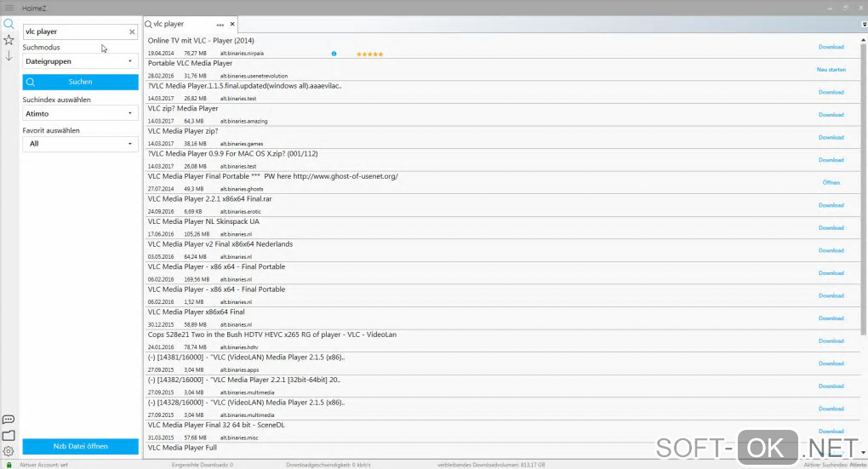Open the tab list dropdown arrow at top right
This screenshot has height=469, width=868.
(864, 25)
